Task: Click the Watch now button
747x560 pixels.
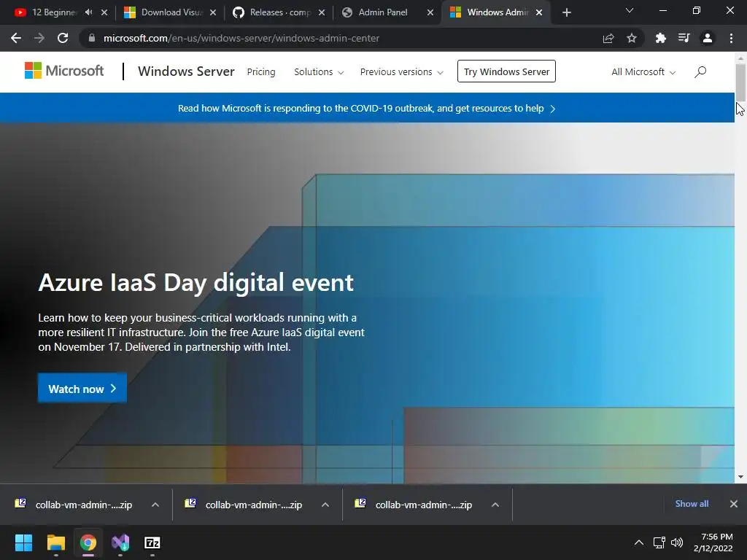Action: 82,389
